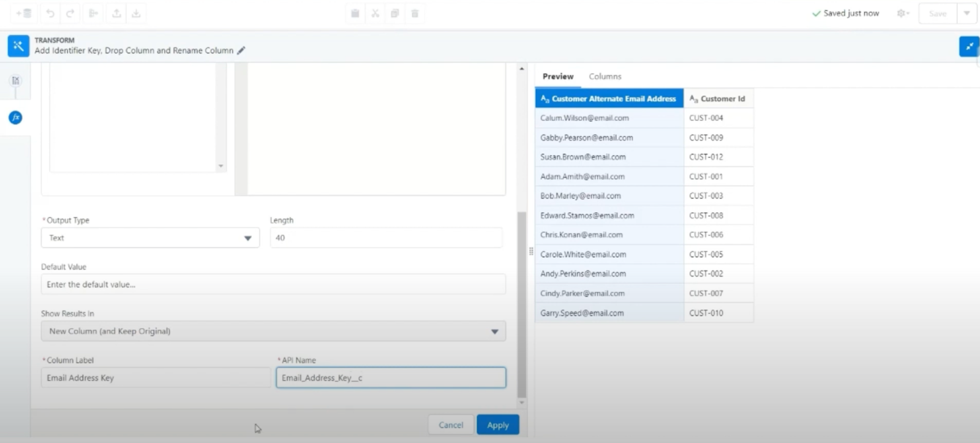Image resolution: width=980 pixels, height=443 pixels.
Task: Click Calum.Wilson@email.com cell
Action: pos(609,118)
